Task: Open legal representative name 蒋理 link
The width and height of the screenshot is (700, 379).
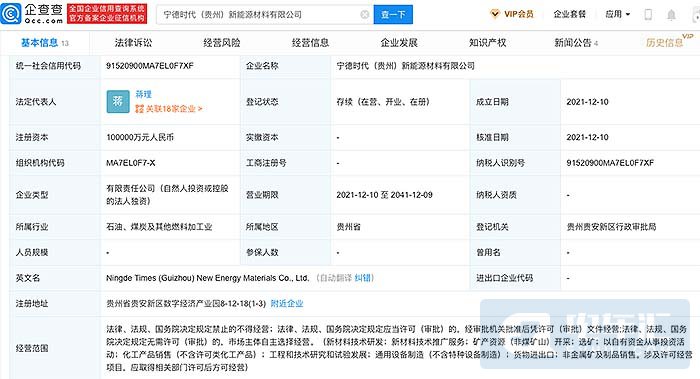Action: (x=143, y=94)
